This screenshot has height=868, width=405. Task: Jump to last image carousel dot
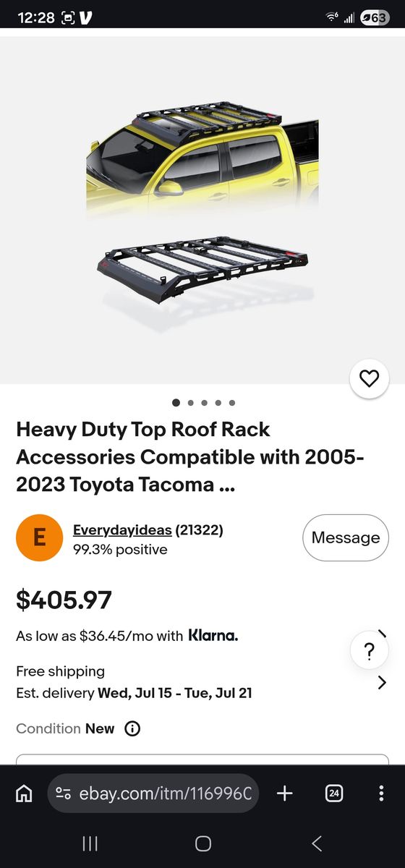[x=231, y=403]
